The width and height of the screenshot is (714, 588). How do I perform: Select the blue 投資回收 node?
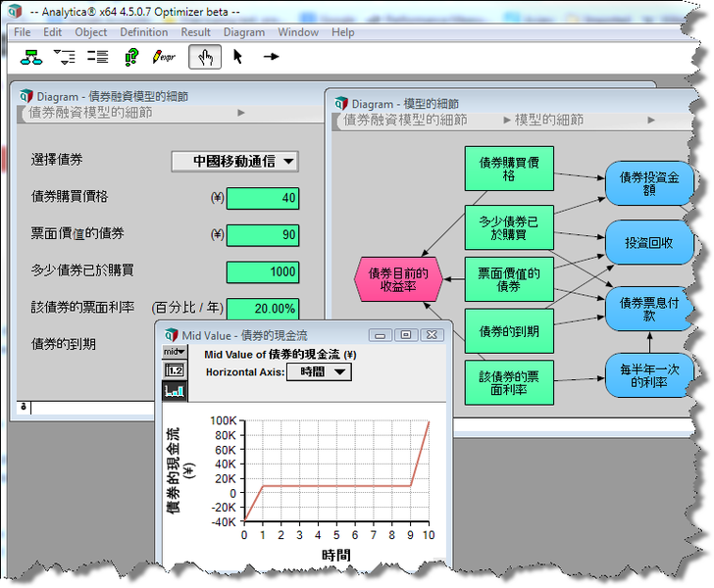[x=649, y=243]
